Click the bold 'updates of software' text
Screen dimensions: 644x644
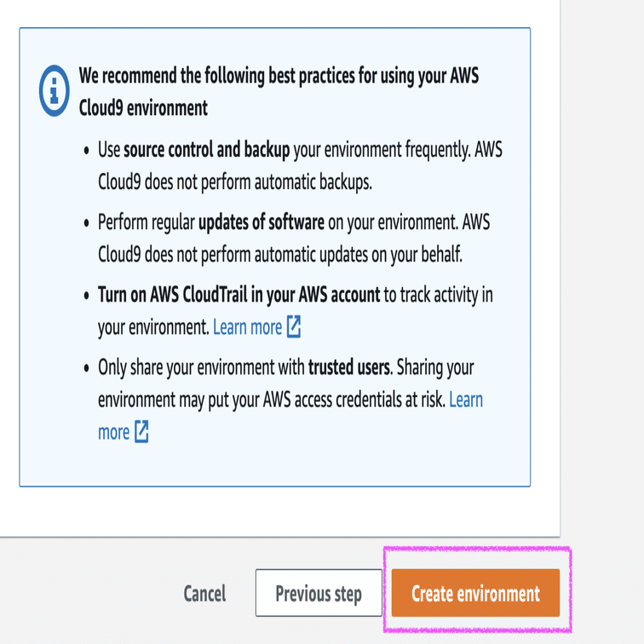261,223
